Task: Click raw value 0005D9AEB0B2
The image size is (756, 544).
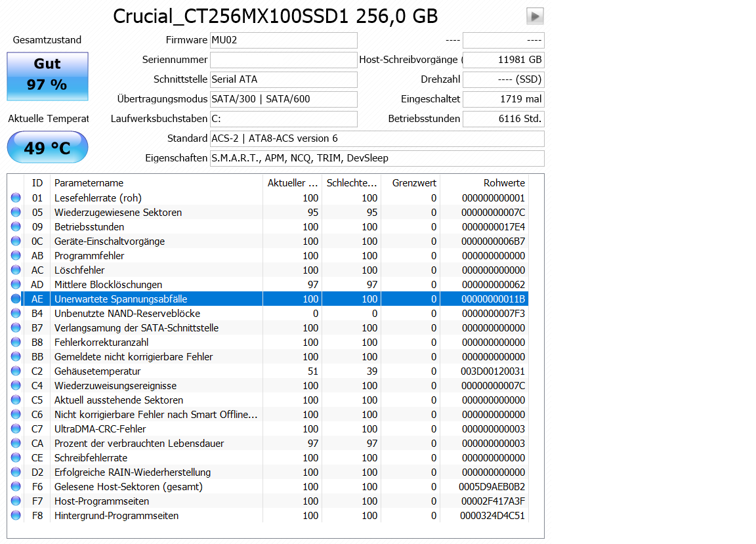Action: 492,487
